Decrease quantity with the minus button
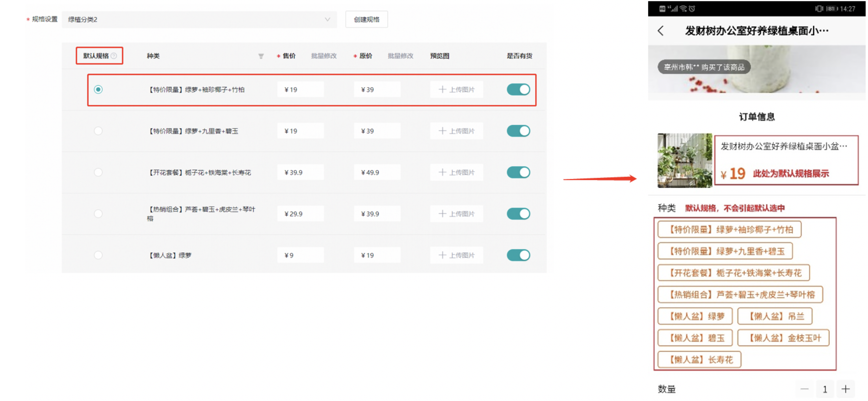This screenshot has height=401, width=868. (804, 389)
